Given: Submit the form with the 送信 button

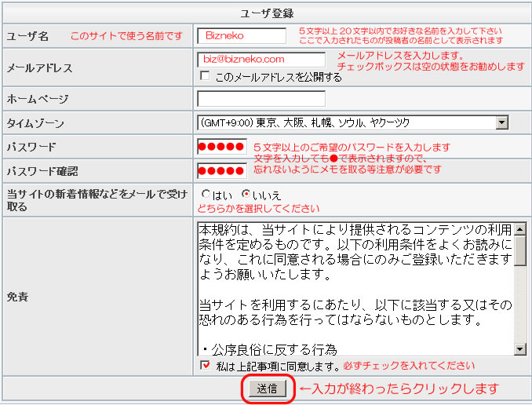Looking at the screenshot, I should pyautogui.click(x=267, y=389).
